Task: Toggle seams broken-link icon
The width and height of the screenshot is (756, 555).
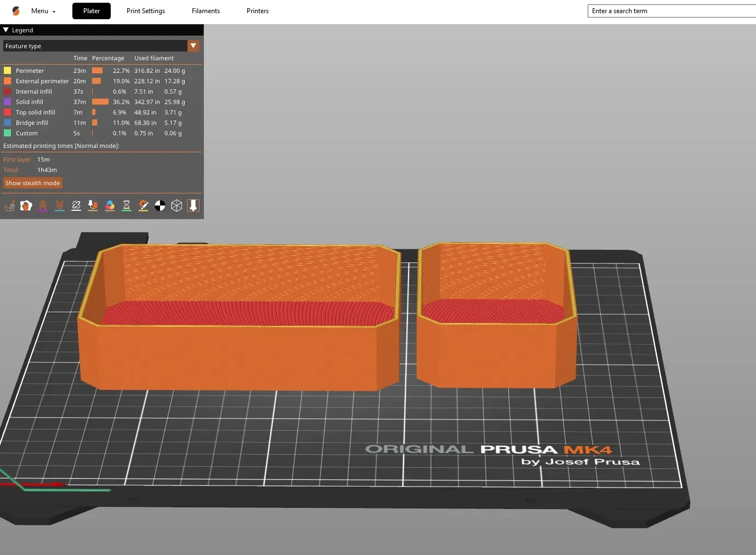Action: click(76, 205)
